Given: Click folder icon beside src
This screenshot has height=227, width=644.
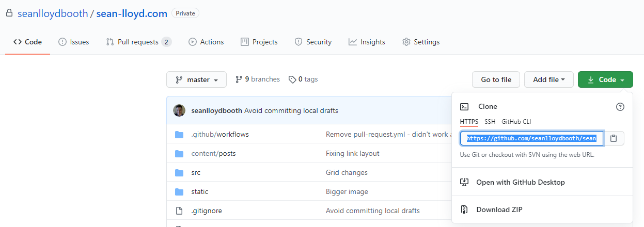Looking at the screenshot, I should [x=179, y=173].
